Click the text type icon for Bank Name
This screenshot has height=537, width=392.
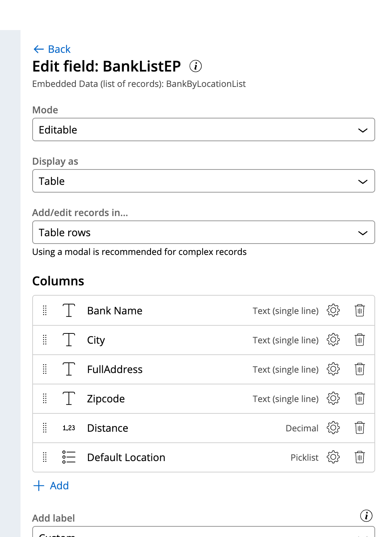(x=69, y=310)
